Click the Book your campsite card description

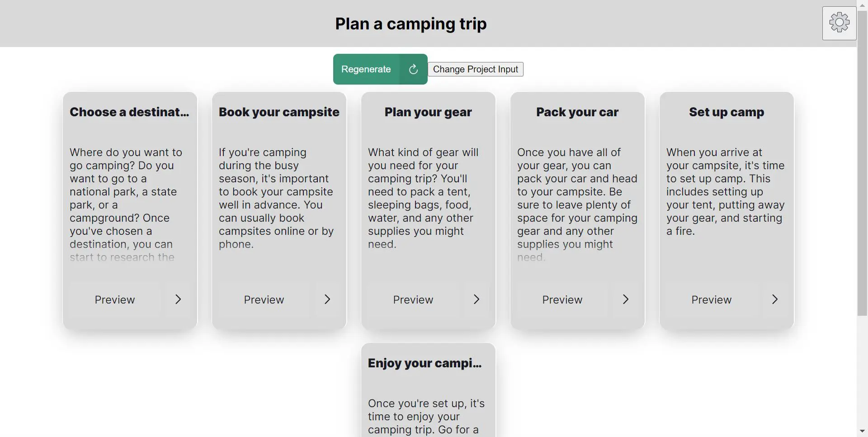coord(277,198)
